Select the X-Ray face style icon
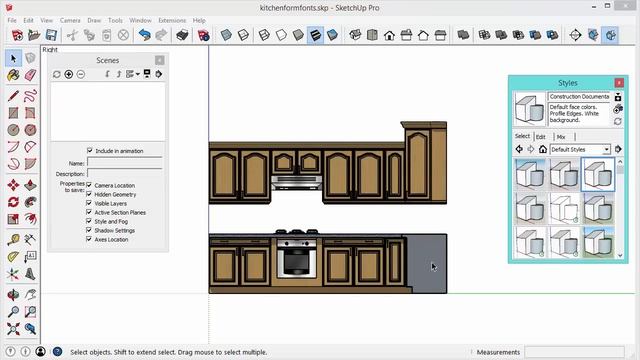 226,35
